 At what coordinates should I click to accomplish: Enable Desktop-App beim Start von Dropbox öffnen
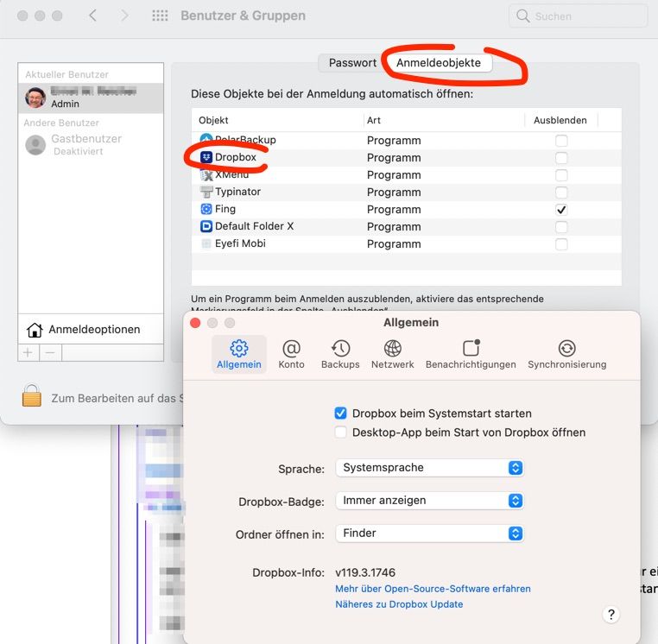click(x=340, y=432)
